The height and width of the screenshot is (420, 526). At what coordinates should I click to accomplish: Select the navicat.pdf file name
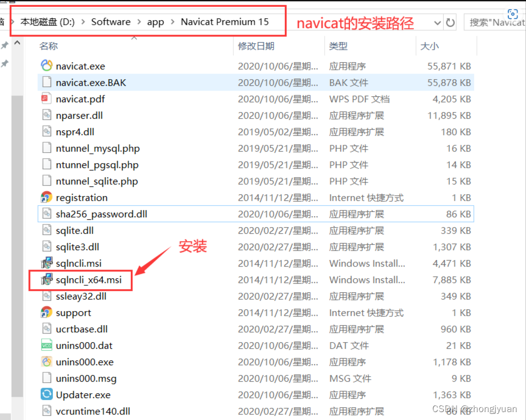[x=80, y=99]
